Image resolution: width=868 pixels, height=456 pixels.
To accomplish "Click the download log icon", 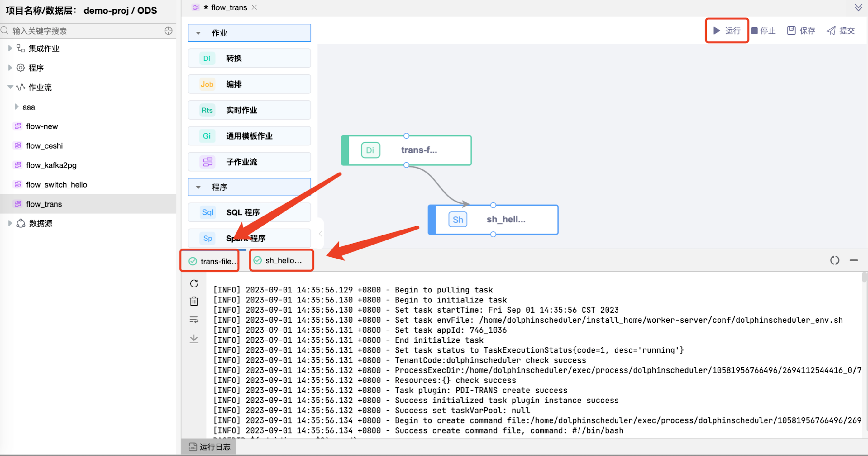I will pos(194,339).
